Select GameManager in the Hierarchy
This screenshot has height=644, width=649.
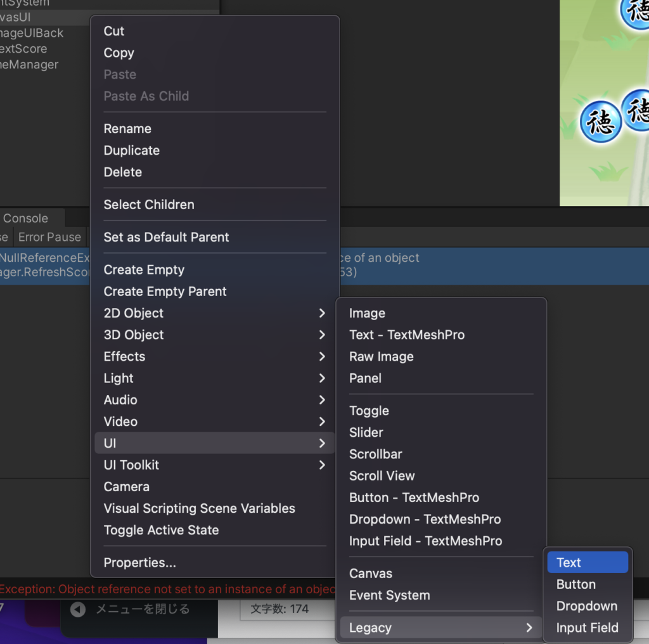click(29, 65)
